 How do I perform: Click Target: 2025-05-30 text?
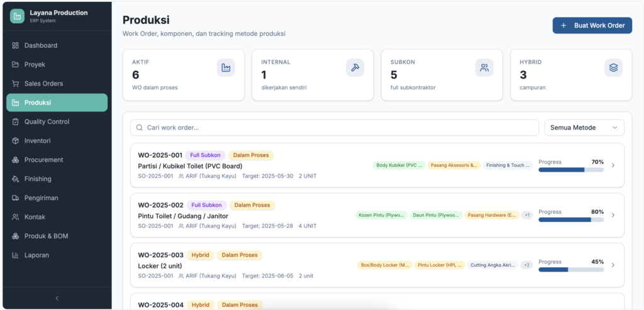point(267,176)
